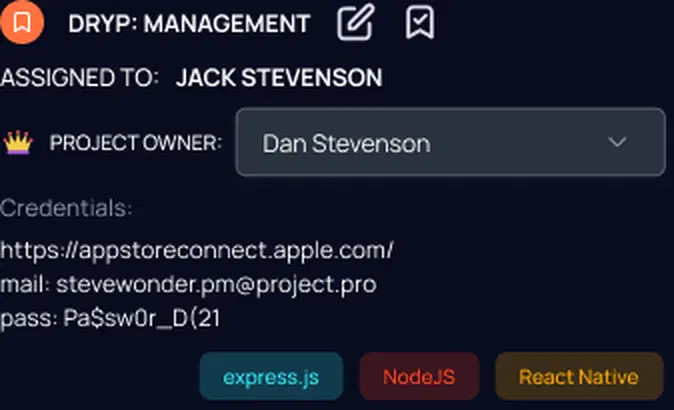This screenshot has height=410, width=674.
Task: Click the Credentials: label
Action: pos(66,208)
